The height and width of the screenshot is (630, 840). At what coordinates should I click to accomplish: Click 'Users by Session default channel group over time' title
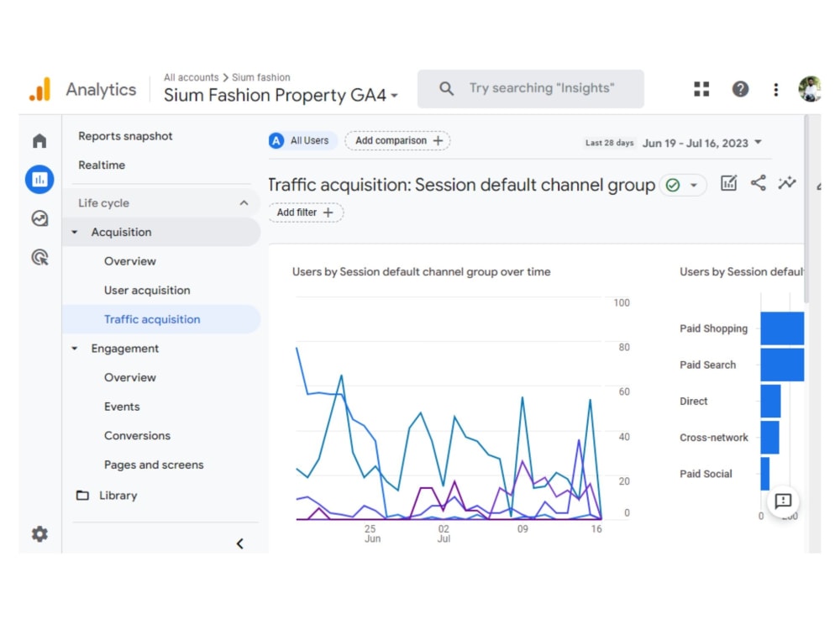(x=421, y=271)
